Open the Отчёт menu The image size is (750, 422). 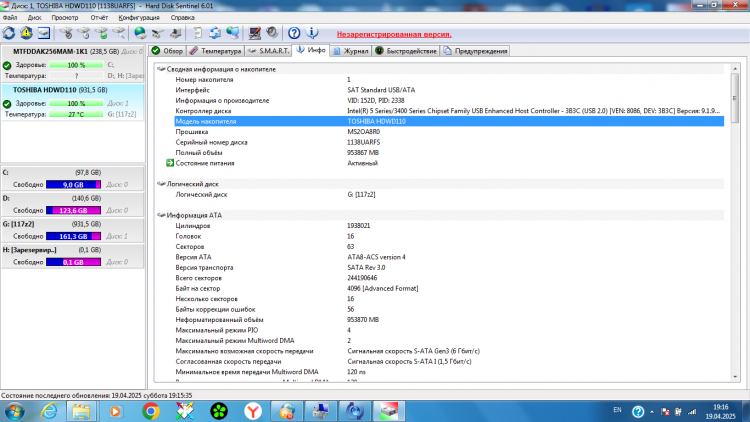point(99,18)
